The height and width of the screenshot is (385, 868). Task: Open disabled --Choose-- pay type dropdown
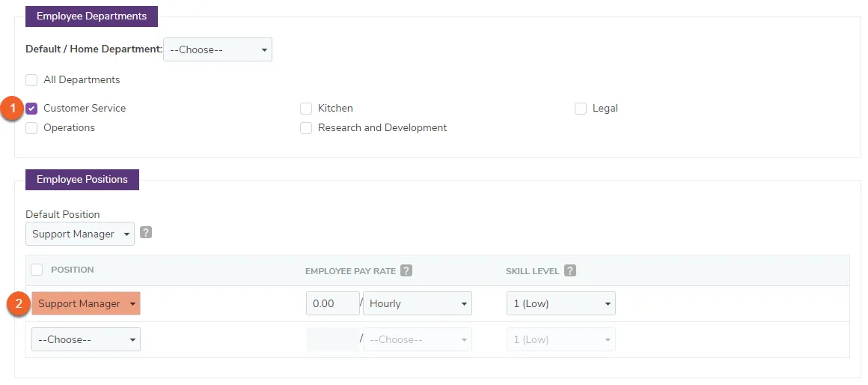point(418,339)
